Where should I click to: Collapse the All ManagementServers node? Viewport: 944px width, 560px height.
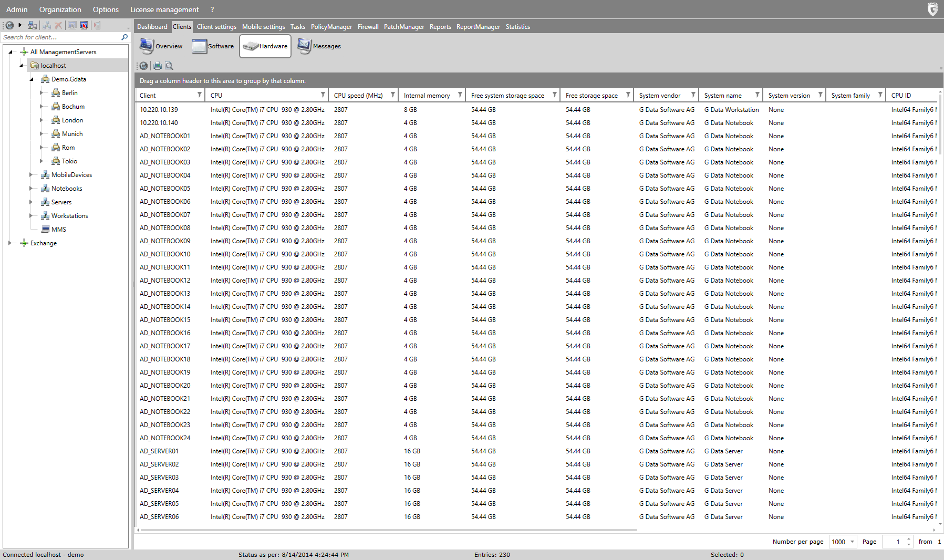click(x=11, y=52)
